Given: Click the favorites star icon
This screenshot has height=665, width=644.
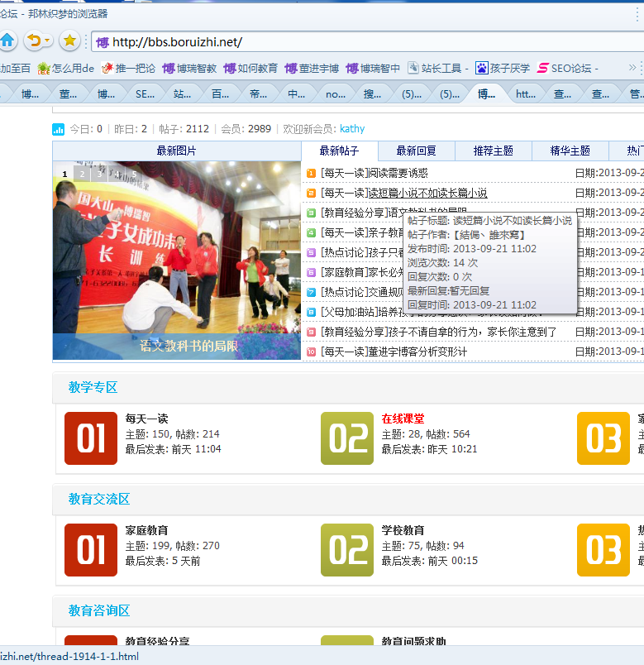Looking at the screenshot, I should pyautogui.click(x=69, y=41).
